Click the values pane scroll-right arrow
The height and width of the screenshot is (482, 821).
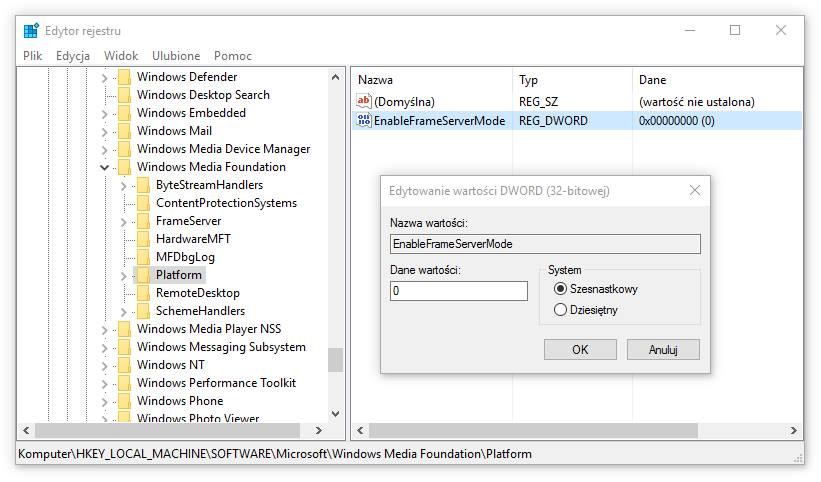point(794,430)
